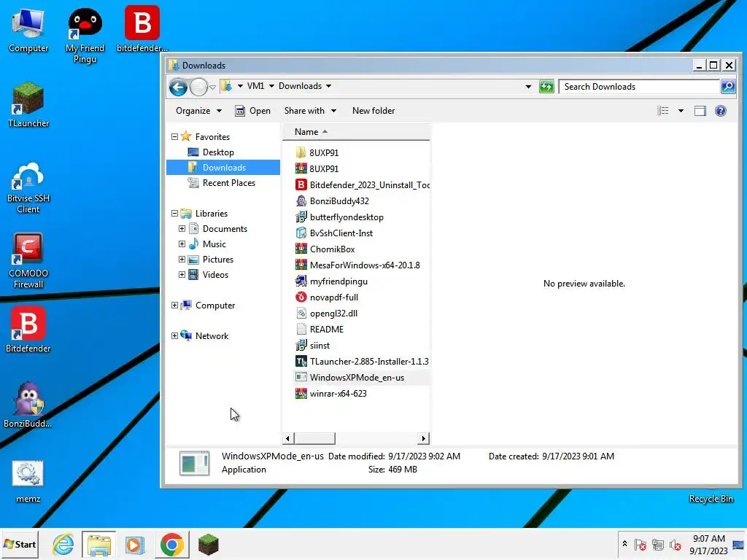Select the README file
This screenshot has height=560, width=747.
(320, 330)
